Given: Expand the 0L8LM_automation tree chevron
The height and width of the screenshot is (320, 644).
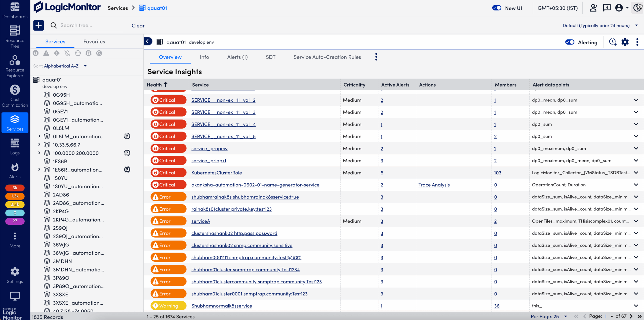Looking at the screenshot, I should tap(39, 136).
